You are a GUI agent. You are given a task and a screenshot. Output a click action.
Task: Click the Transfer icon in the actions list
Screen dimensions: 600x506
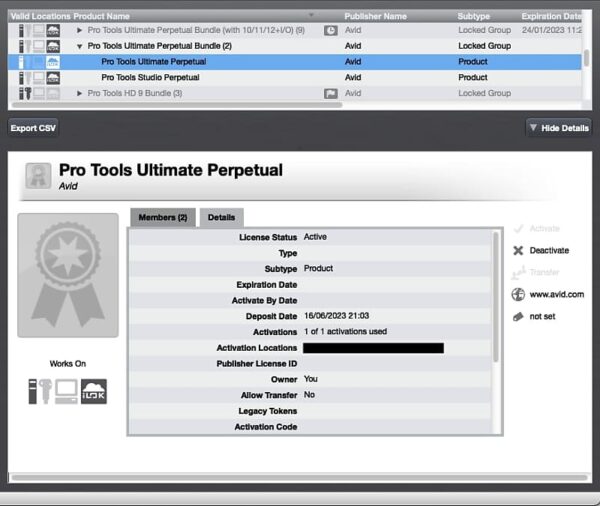pyautogui.click(x=518, y=273)
